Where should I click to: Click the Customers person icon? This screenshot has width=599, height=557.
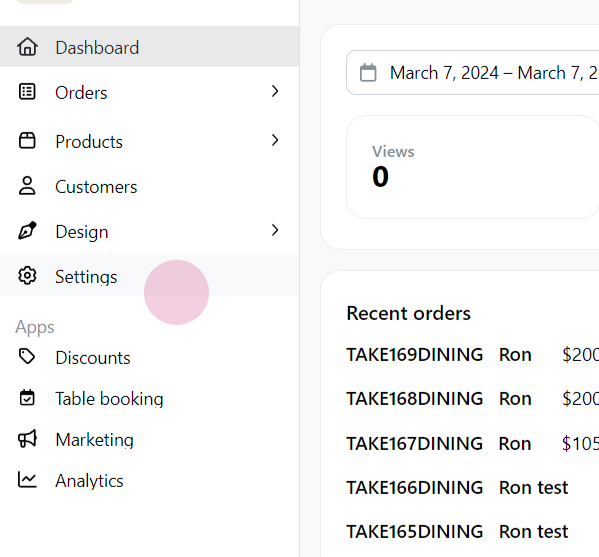(x=27, y=186)
